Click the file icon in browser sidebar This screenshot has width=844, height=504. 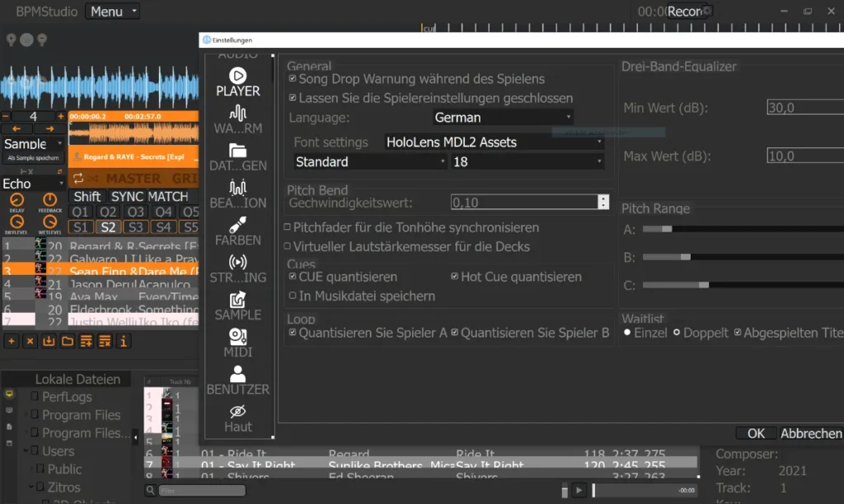click(9, 427)
